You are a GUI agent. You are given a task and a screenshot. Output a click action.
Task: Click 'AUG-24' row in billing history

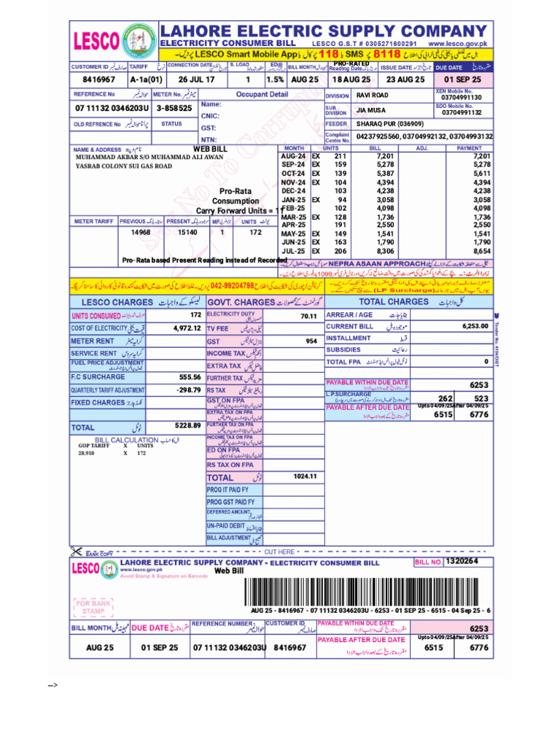385,156
